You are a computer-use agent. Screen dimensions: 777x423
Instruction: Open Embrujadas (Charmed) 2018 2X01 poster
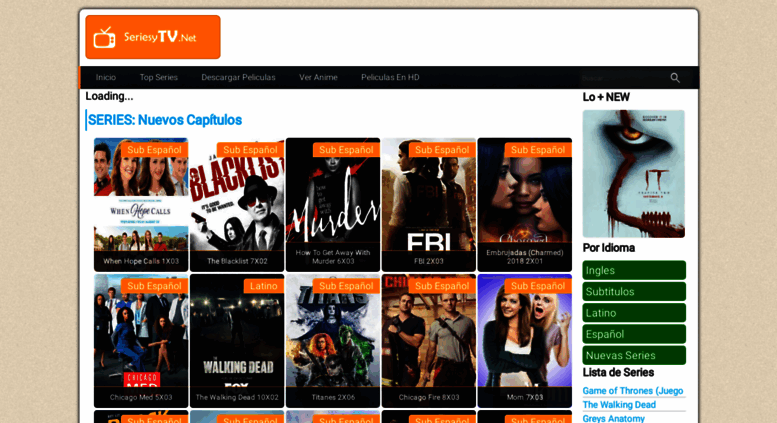[x=525, y=204]
